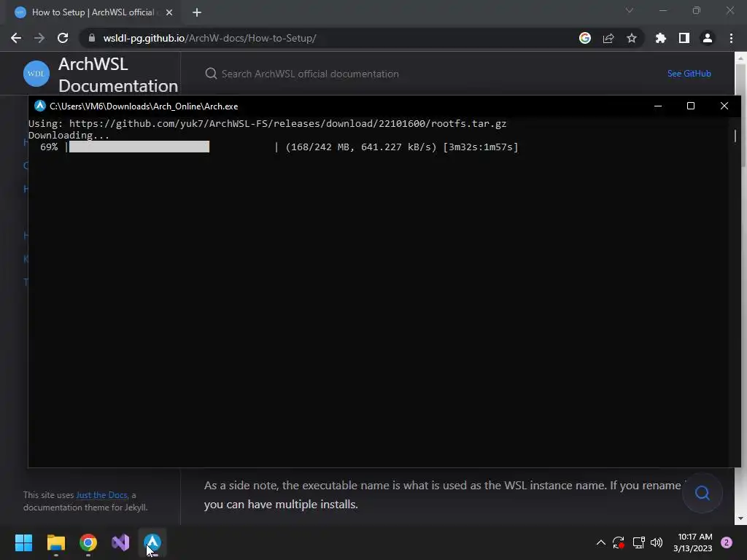The image size is (747, 560).
Task: Click the Chrome forward arrow
Action: click(39, 38)
